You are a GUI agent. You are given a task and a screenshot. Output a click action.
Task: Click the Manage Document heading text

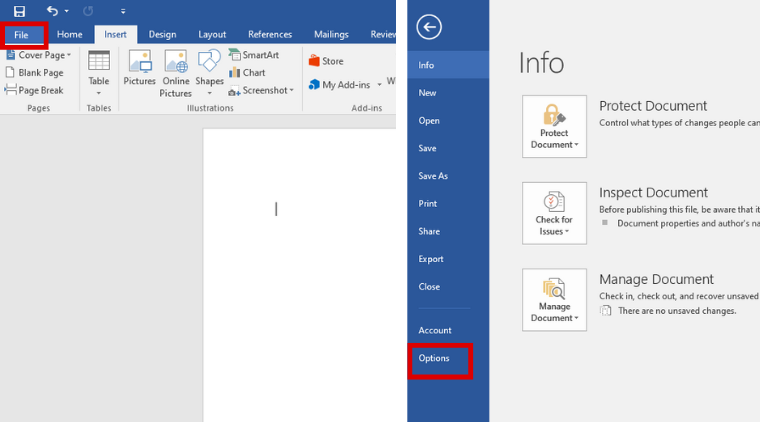tap(656, 279)
